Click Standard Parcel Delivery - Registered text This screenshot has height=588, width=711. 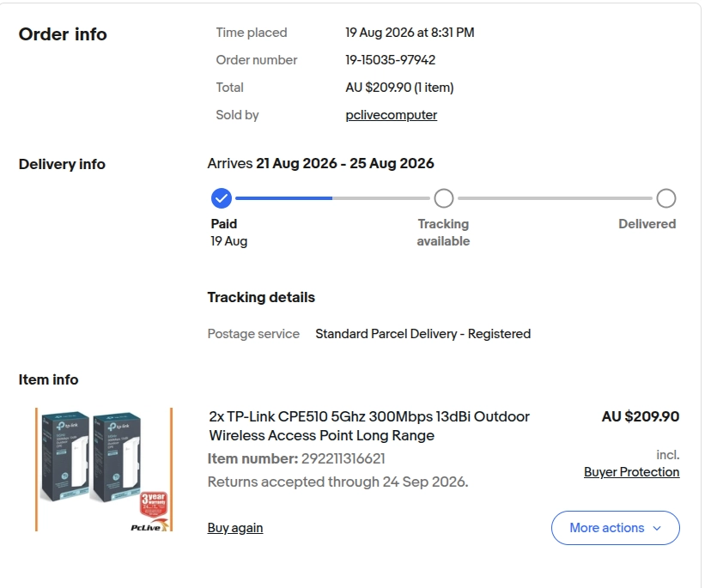423,334
